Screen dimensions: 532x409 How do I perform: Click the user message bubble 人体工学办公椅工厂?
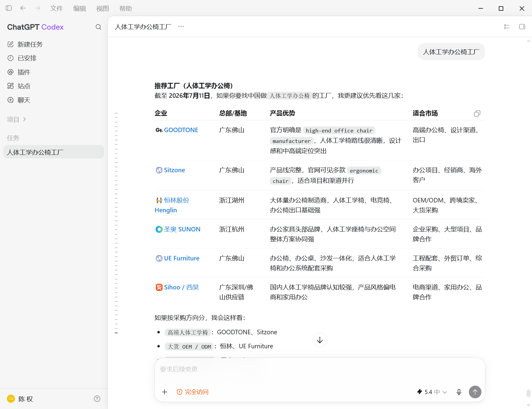click(451, 52)
